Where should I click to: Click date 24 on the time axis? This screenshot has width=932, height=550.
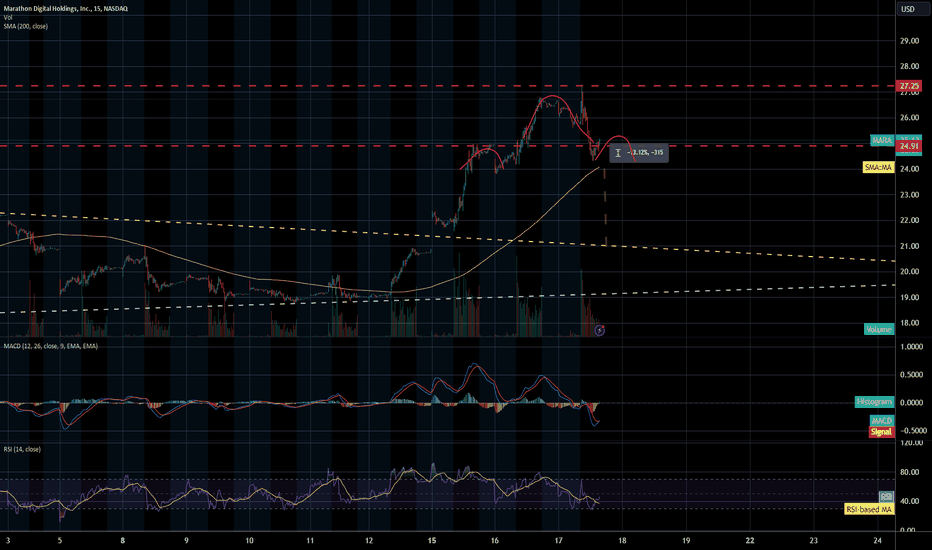[877, 540]
